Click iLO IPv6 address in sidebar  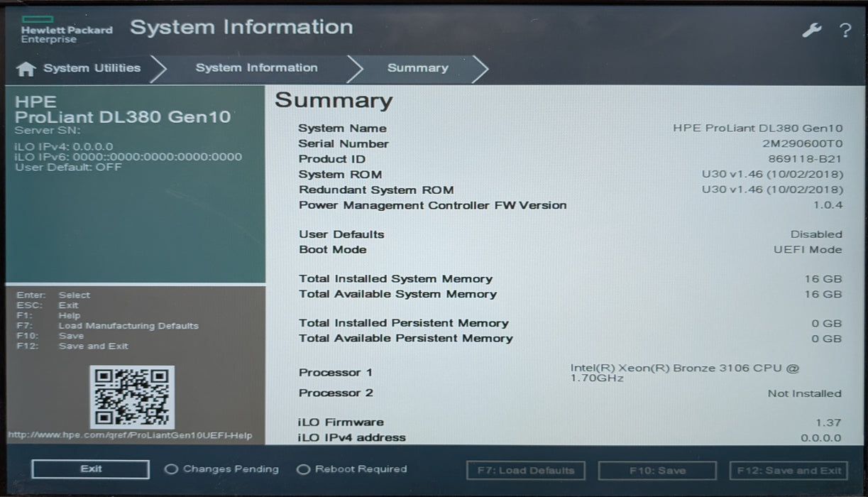[128, 157]
